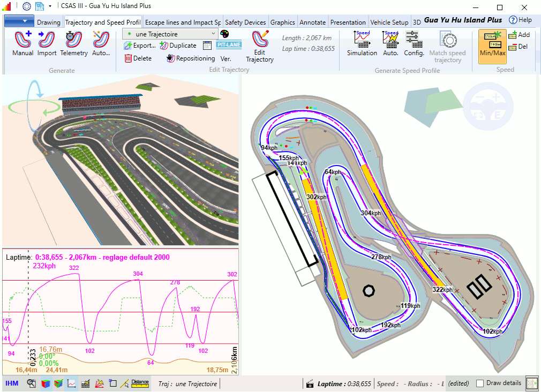Select the 64kph speed label on map

[333, 172]
